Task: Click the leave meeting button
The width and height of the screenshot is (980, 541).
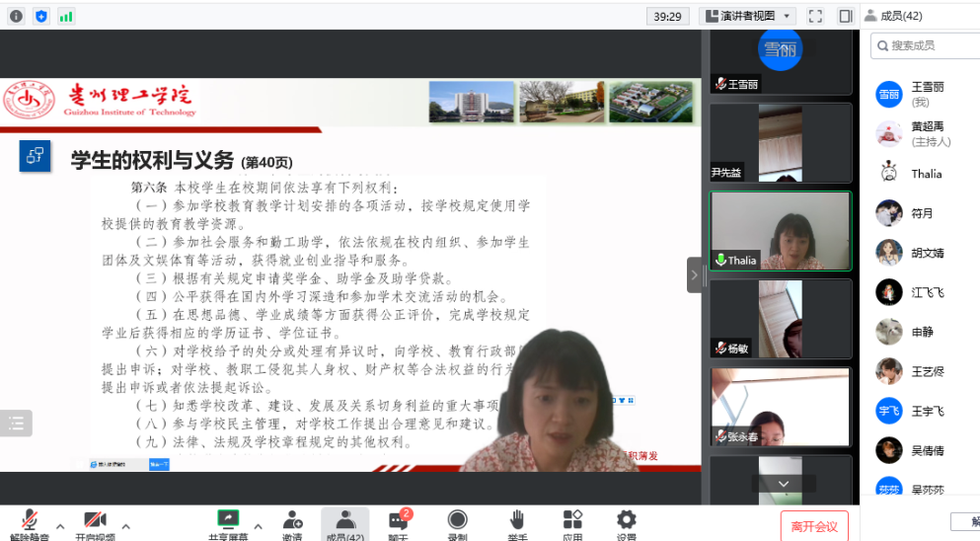Action: [x=813, y=526]
